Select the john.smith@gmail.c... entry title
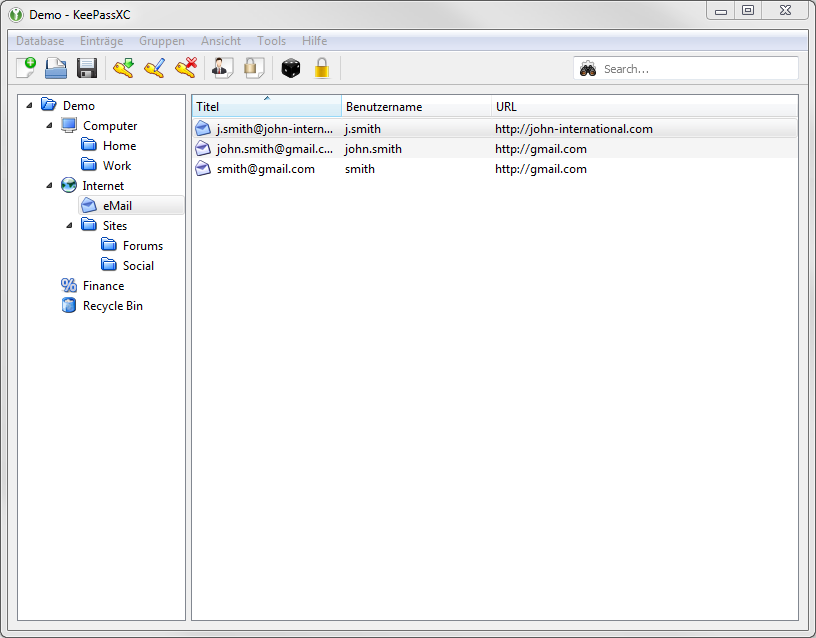The width and height of the screenshot is (816, 638). (275, 149)
